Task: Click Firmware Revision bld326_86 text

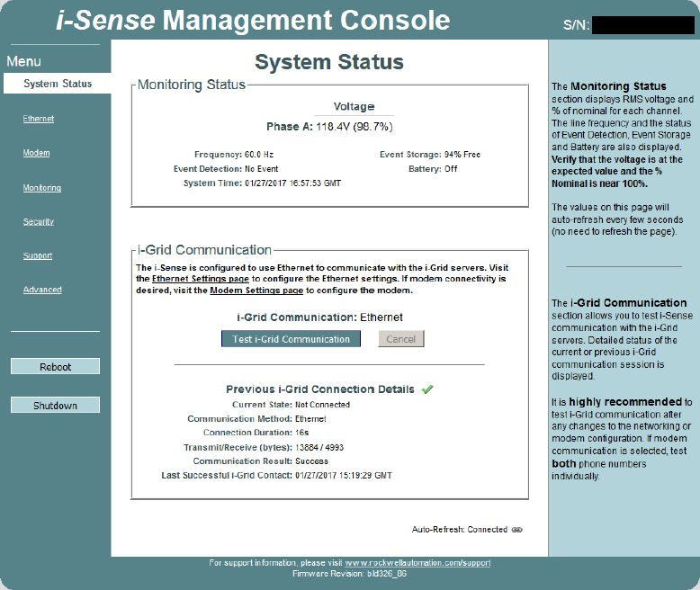Action: click(x=350, y=574)
